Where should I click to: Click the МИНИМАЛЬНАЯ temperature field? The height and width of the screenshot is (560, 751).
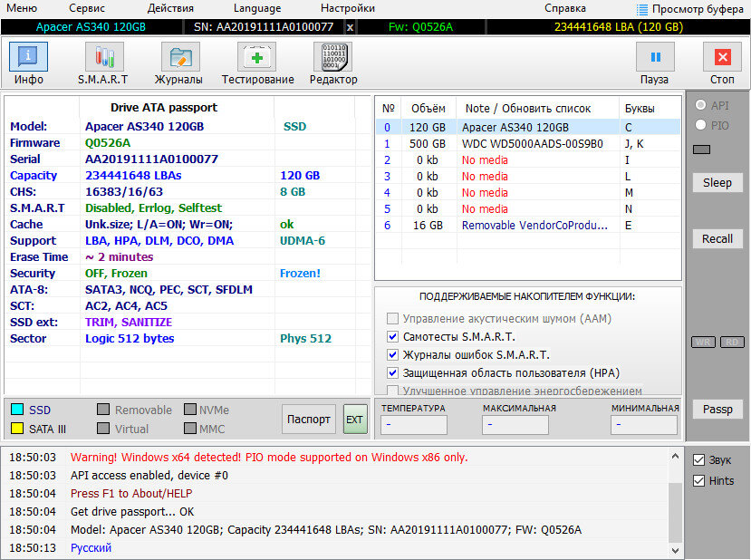[x=644, y=424]
